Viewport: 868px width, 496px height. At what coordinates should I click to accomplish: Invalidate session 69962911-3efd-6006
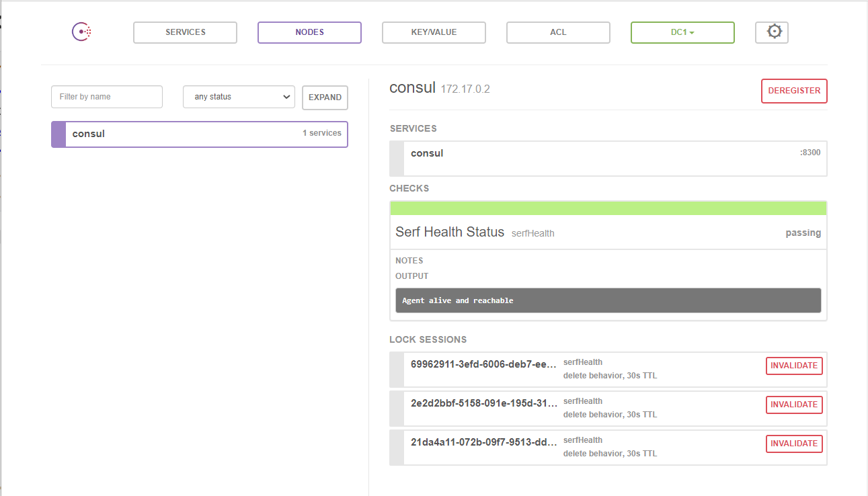click(x=794, y=366)
